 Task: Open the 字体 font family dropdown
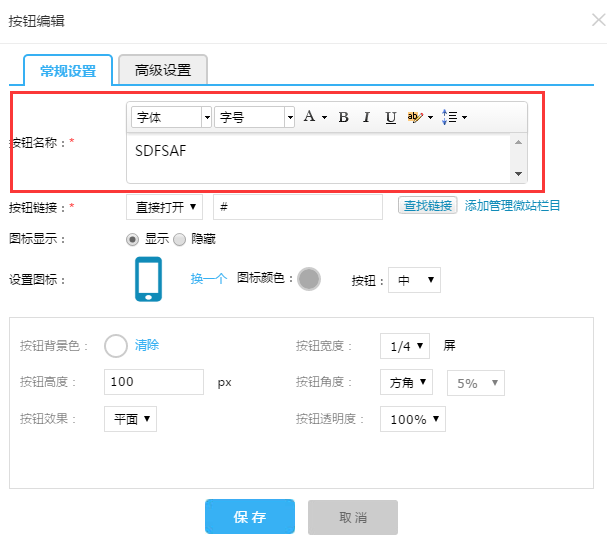pos(171,117)
